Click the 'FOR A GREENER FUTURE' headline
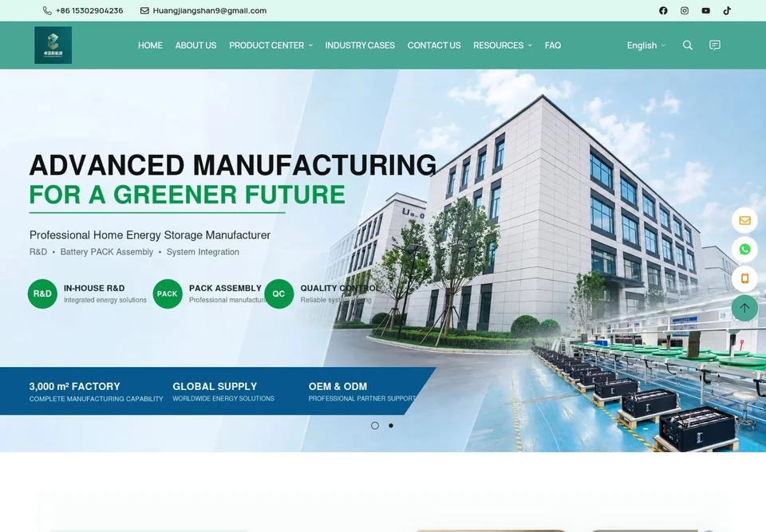The width and height of the screenshot is (766, 532). tap(187, 195)
